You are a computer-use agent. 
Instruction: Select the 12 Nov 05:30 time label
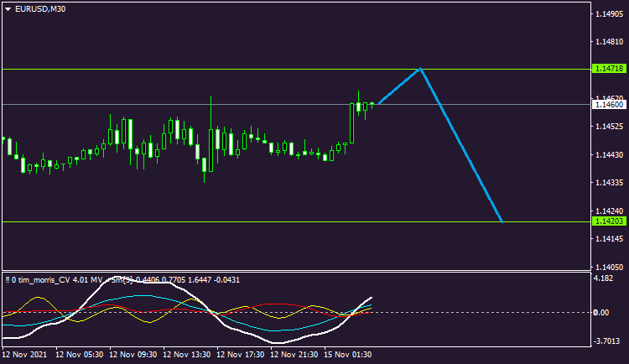pos(79,355)
